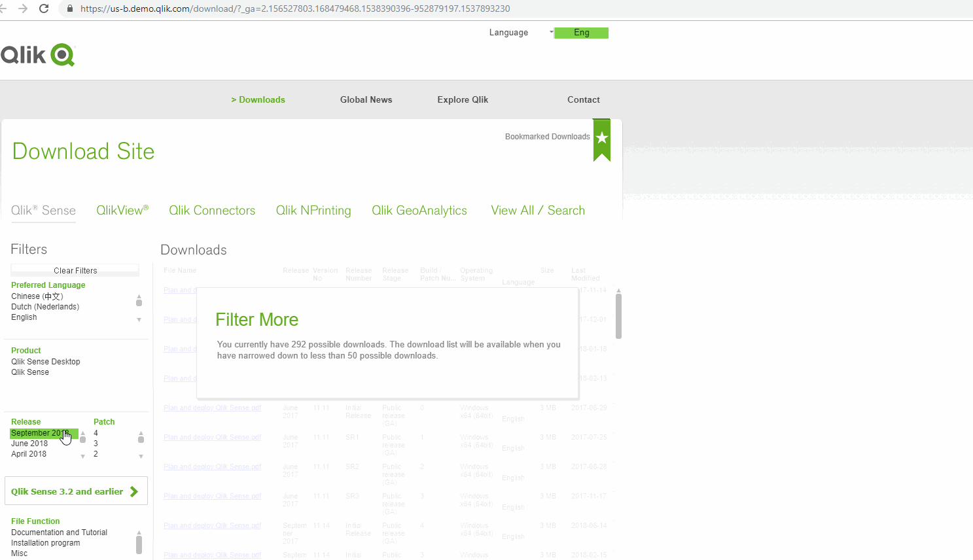This screenshot has width=973, height=560.
Task: Click the up arrow of the Preferred Language list
Action: coord(139,296)
